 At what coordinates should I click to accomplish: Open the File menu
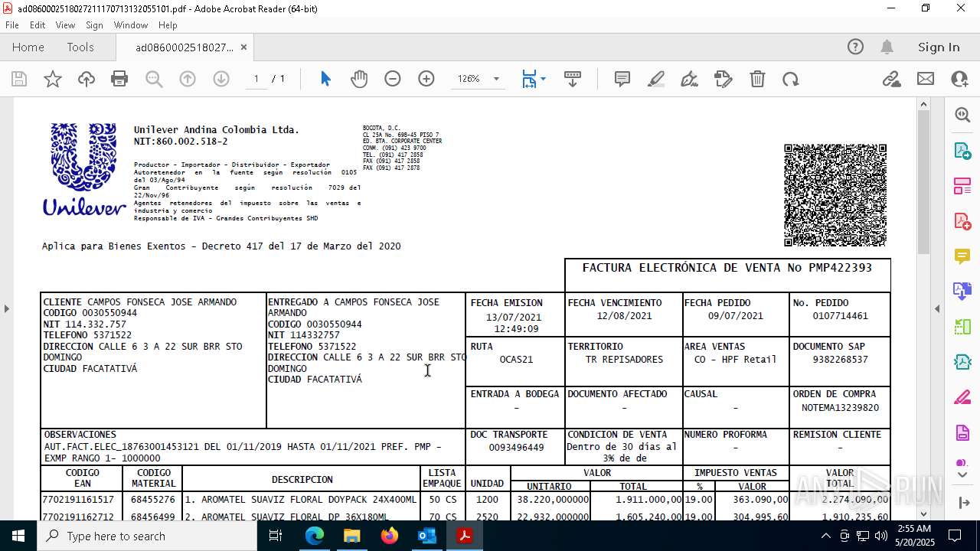(x=12, y=25)
